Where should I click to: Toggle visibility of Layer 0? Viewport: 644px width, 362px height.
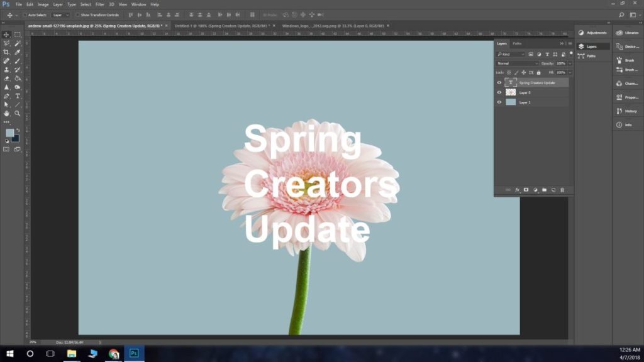[x=500, y=93]
